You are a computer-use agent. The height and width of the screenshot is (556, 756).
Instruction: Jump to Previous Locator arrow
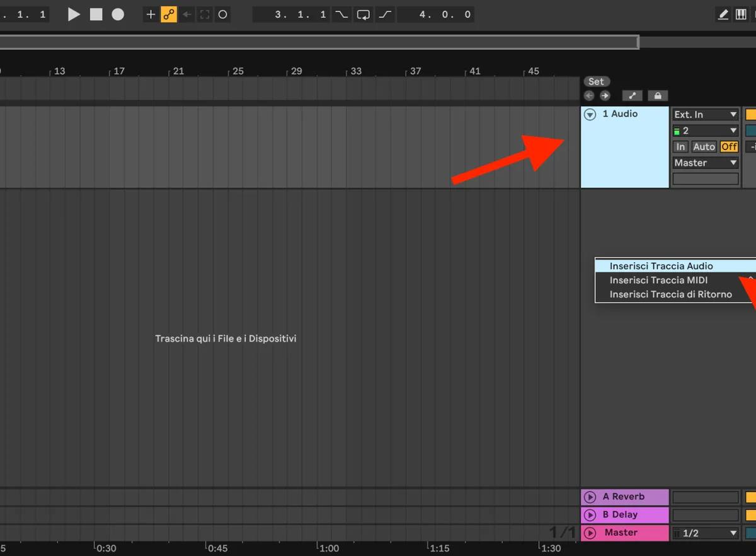pos(589,96)
